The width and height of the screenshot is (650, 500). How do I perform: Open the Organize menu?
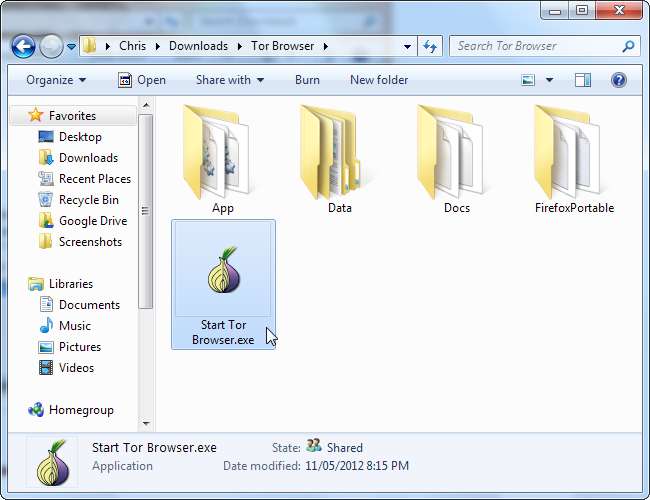(x=56, y=80)
